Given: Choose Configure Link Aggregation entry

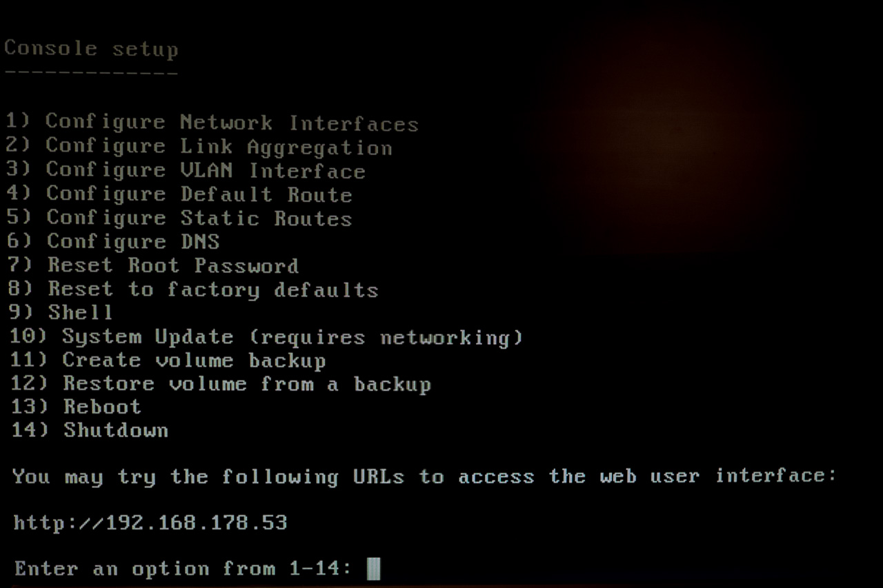Looking at the screenshot, I should click(199, 147).
